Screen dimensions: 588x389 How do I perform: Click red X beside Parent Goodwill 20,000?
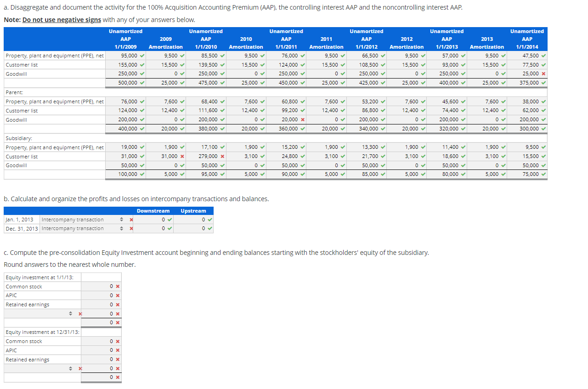302,119
